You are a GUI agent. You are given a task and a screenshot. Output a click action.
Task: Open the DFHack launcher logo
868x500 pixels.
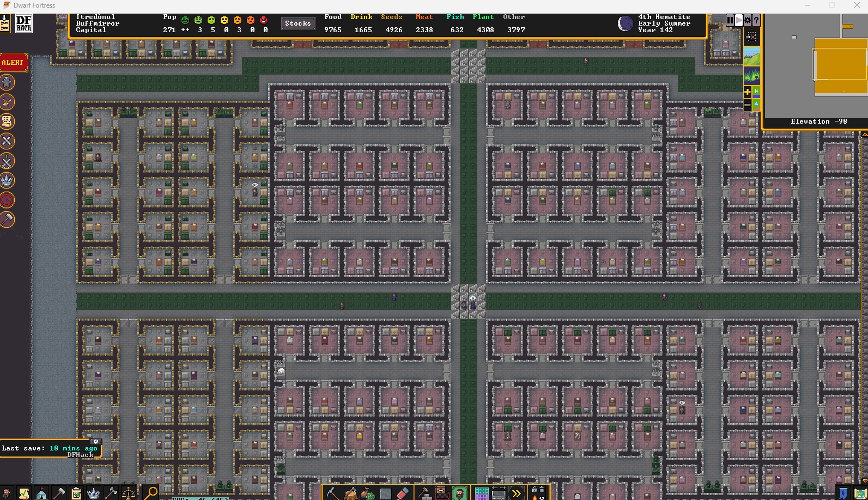(x=24, y=23)
